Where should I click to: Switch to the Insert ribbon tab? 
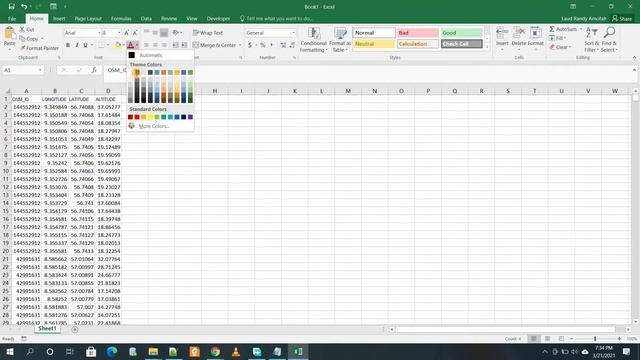click(59, 19)
